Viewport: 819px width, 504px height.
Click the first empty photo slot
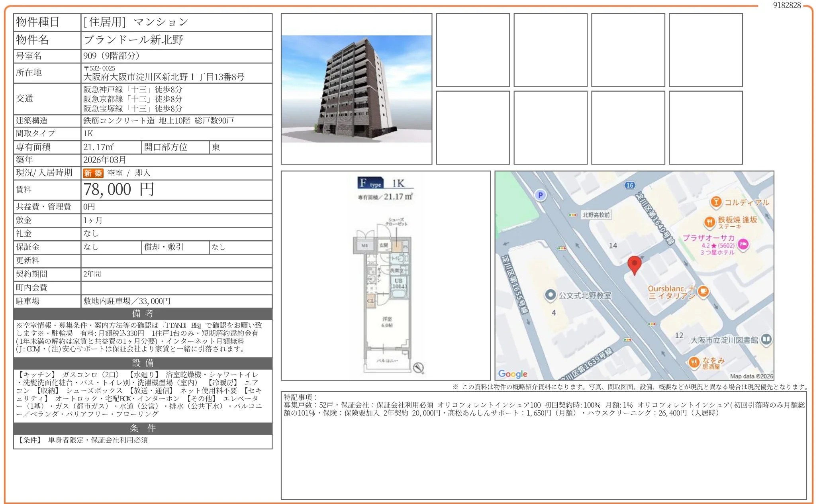[x=472, y=50]
